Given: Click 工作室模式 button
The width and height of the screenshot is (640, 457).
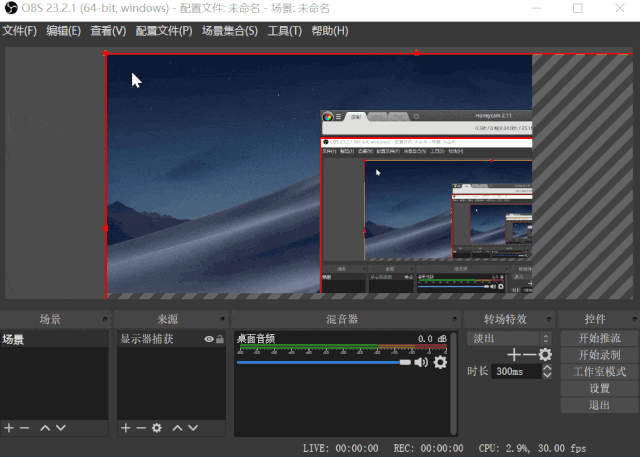Looking at the screenshot, I should 599,372.
